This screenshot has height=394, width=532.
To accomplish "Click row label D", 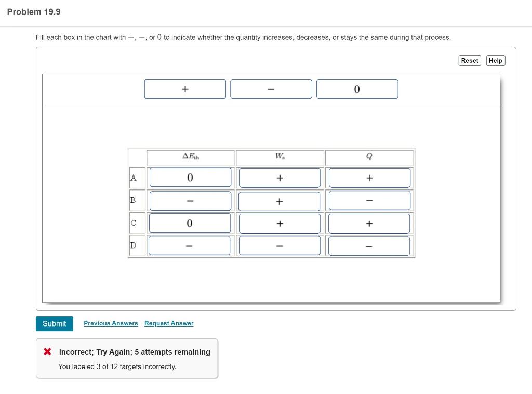I will pyautogui.click(x=134, y=245).
